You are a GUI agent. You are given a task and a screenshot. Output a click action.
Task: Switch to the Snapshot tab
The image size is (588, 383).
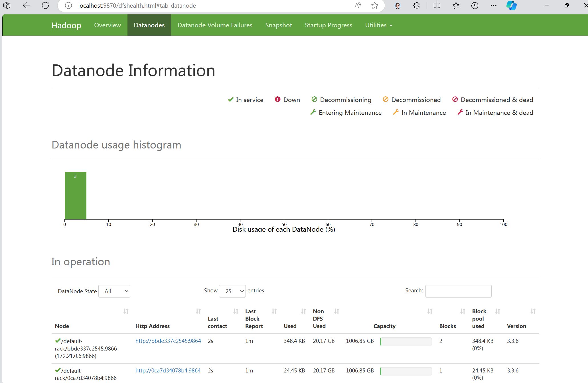(x=279, y=25)
